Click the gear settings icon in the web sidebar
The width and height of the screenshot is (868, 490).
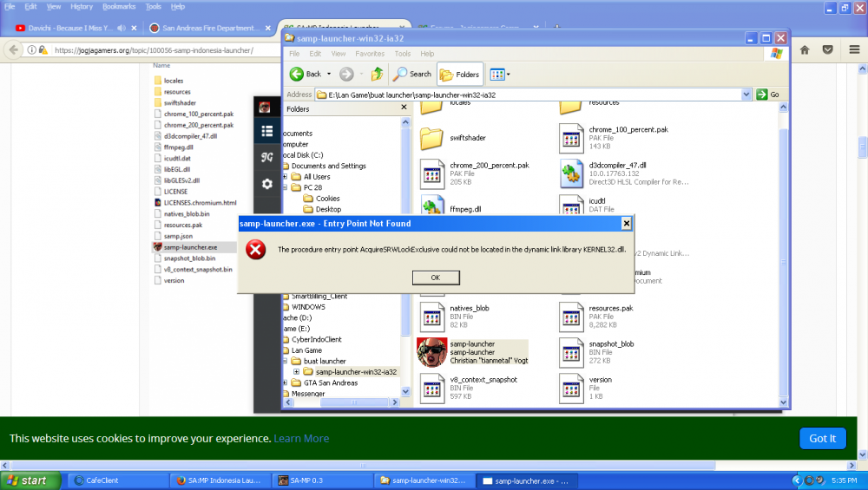click(266, 184)
